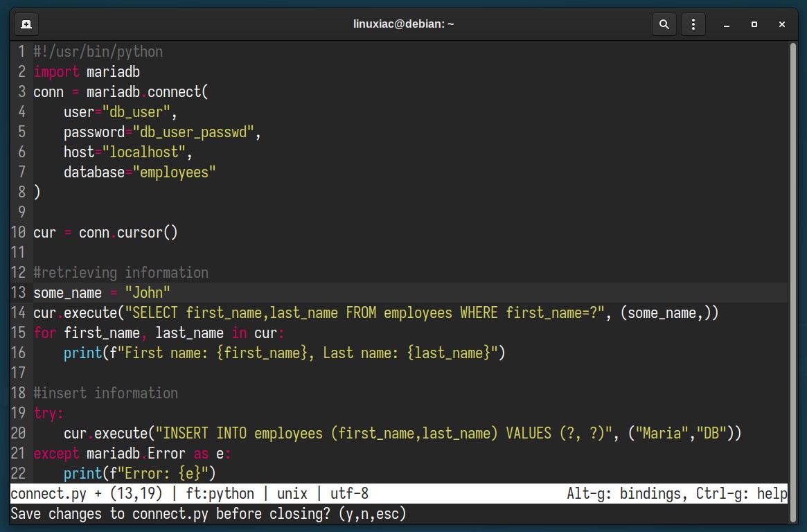This screenshot has height=532, width=807.
Task: Click the minimize window icon
Action: click(x=726, y=24)
